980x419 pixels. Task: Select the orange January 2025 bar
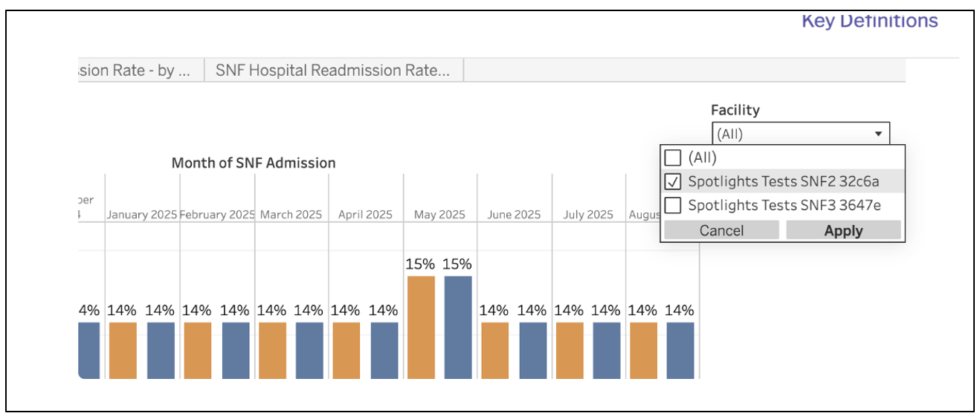123,350
